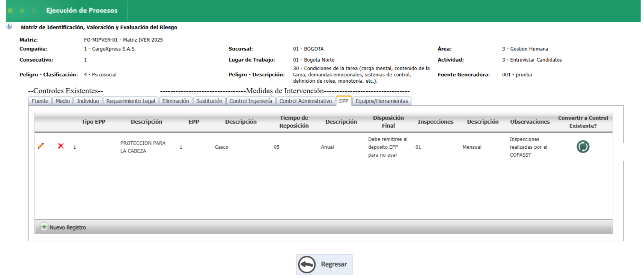Click the Ejecución de Procesos title
The width and height of the screenshot is (644, 278).
[x=82, y=10]
